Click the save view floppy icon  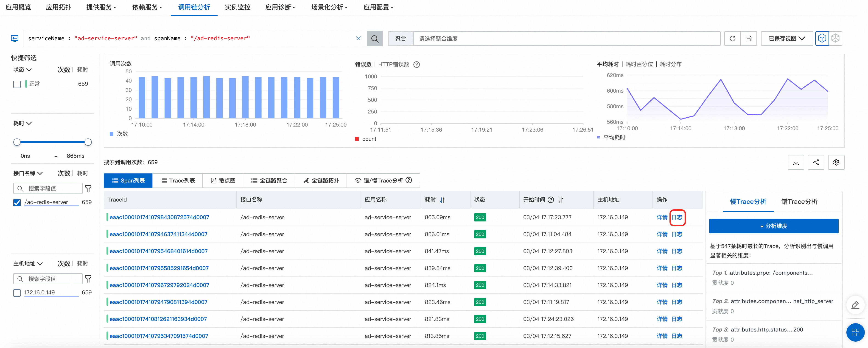coord(748,39)
